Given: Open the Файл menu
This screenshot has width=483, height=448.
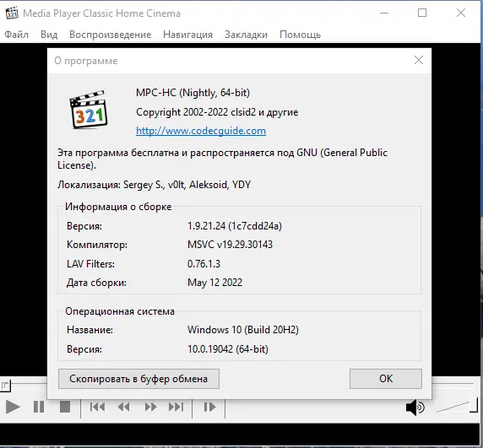Looking at the screenshot, I should pyautogui.click(x=16, y=35).
